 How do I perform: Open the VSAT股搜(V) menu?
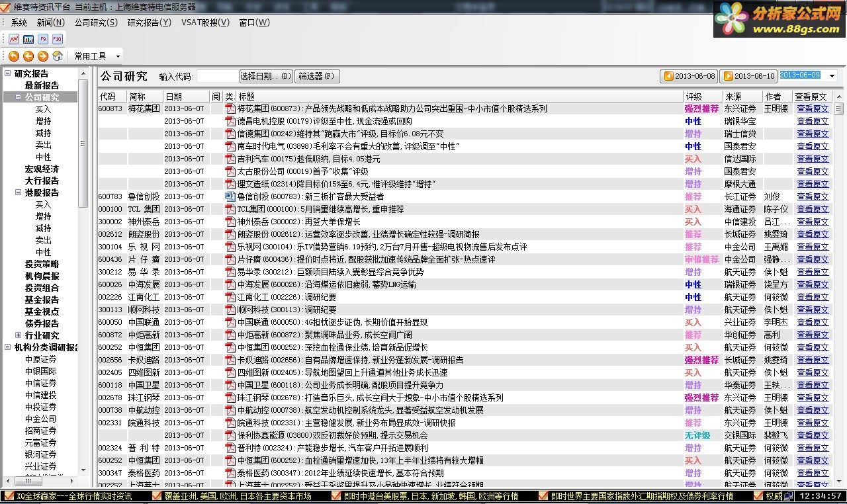[205, 22]
